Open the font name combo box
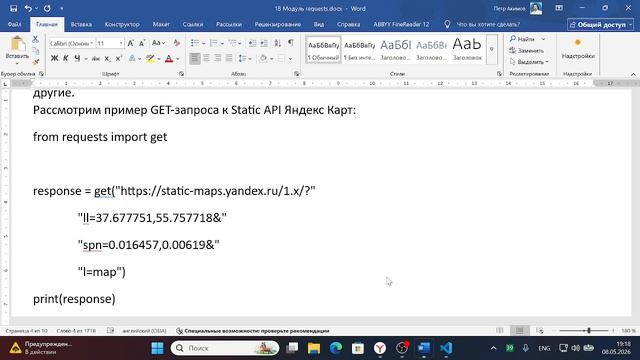The image size is (640, 360). [72, 43]
